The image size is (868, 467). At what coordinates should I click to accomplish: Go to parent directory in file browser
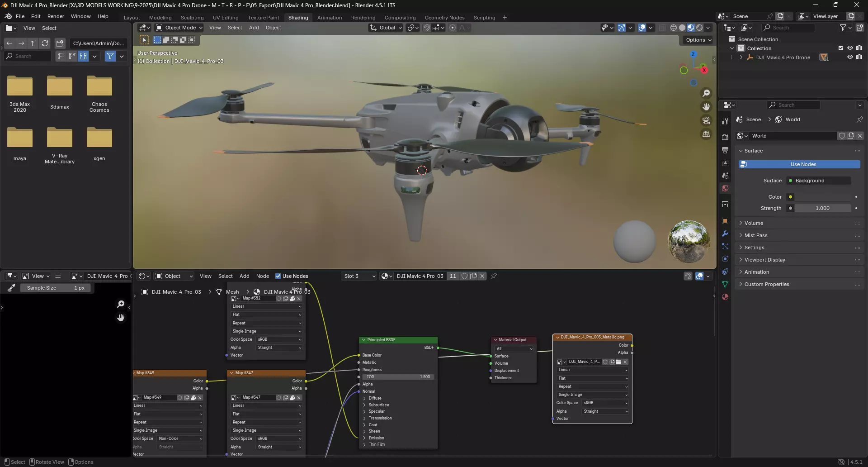[x=33, y=43]
